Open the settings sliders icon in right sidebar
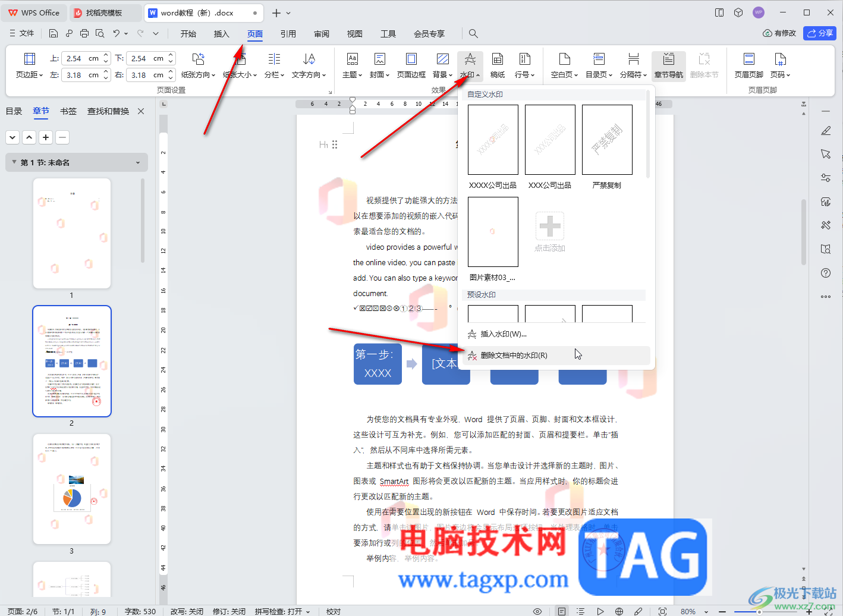Viewport: 843px width, 616px height. [x=826, y=178]
